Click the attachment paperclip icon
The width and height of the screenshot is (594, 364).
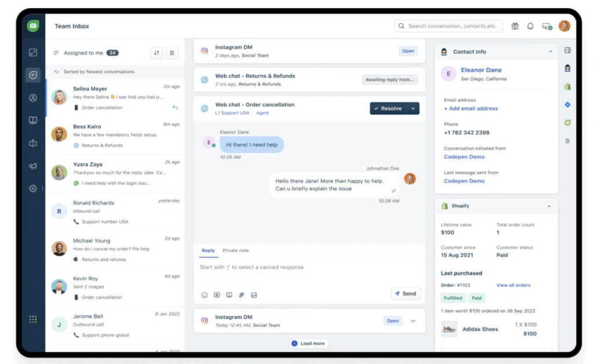click(241, 295)
